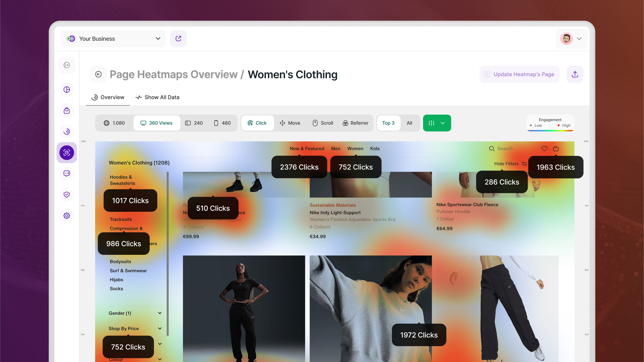Viewport: 644px width, 362px height.
Task: Click the Hide Filters sliders icon
Action: click(x=524, y=164)
